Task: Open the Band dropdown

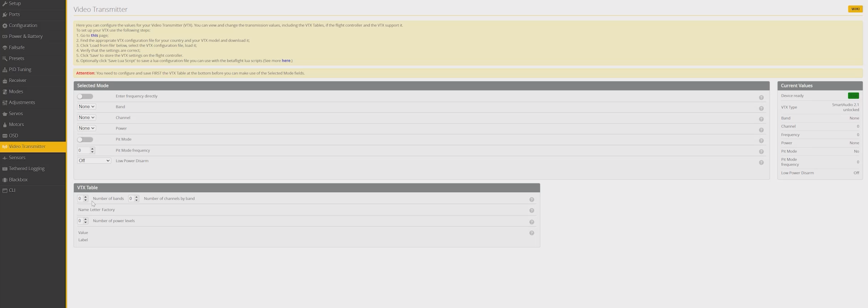Action: pos(86,107)
